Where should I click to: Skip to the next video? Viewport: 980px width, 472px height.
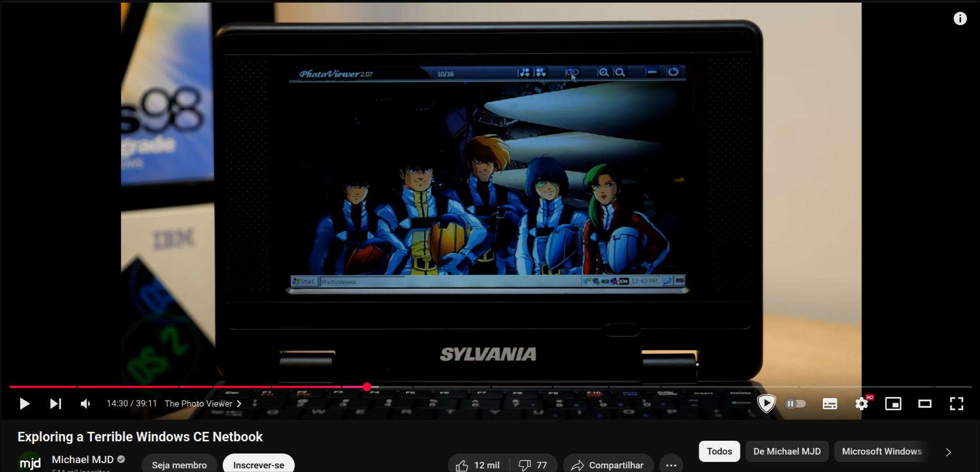[x=55, y=404]
